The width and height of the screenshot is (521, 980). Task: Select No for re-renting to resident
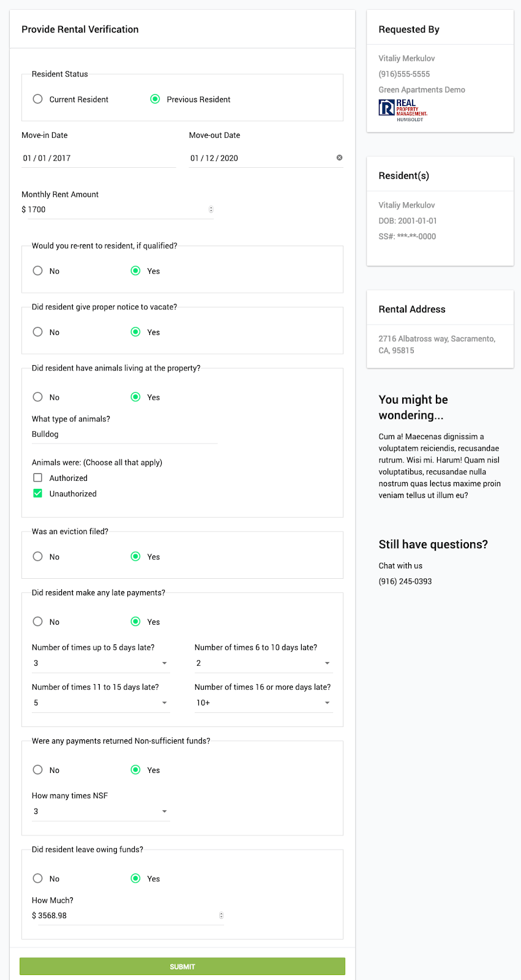coord(37,270)
